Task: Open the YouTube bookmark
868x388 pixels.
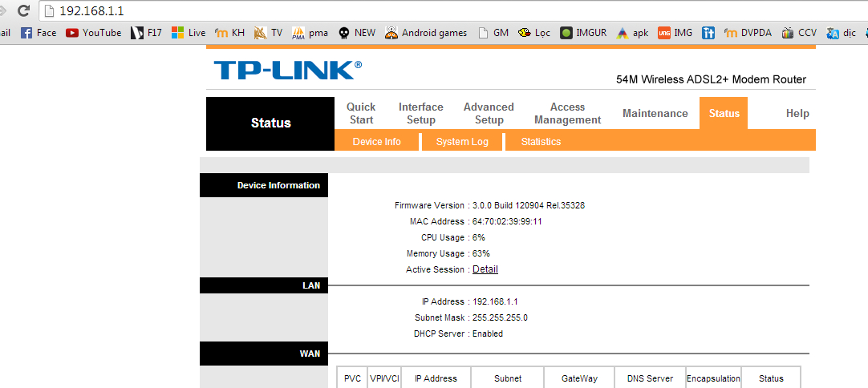Action: pyautogui.click(x=93, y=33)
